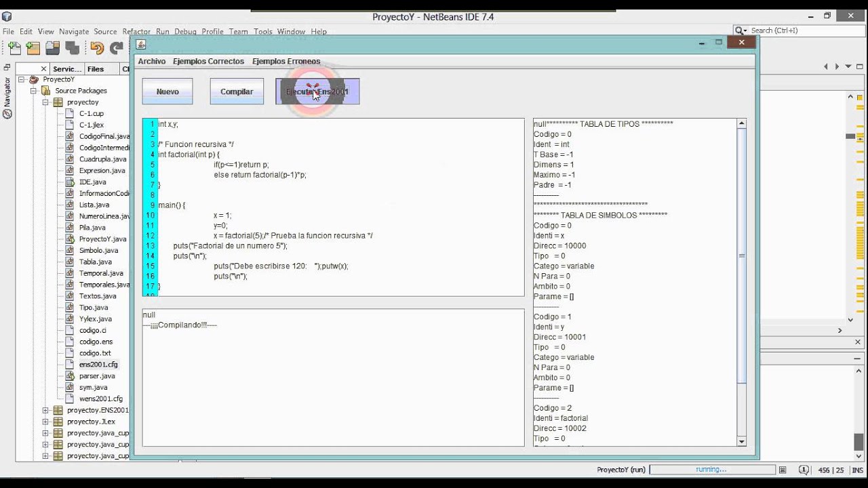Select Yylex.java in project tree
Image resolution: width=868 pixels, height=488 pixels.
[95, 319]
